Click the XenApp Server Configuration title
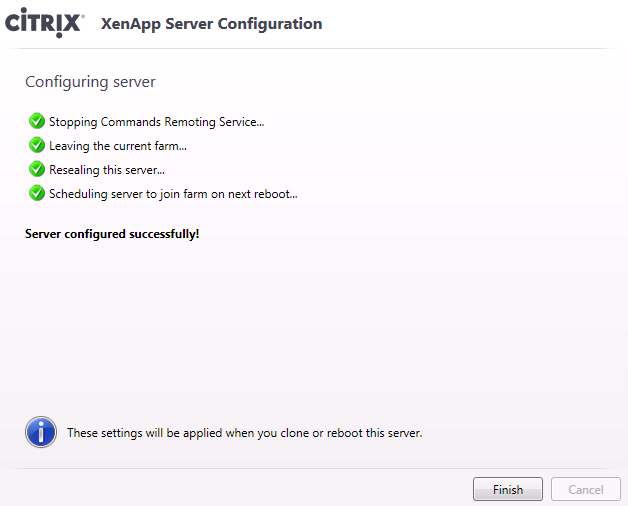This screenshot has width=628, height=506. 211,24
